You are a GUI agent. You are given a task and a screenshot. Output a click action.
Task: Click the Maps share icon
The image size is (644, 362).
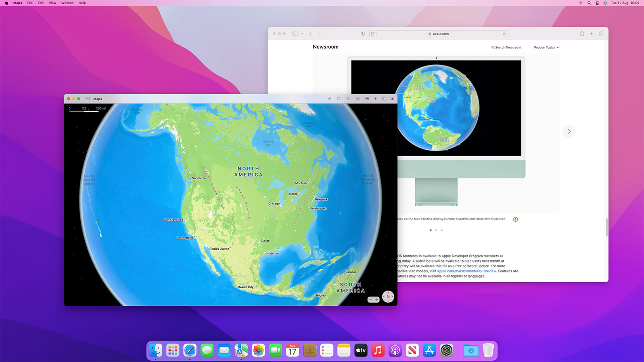384,99
